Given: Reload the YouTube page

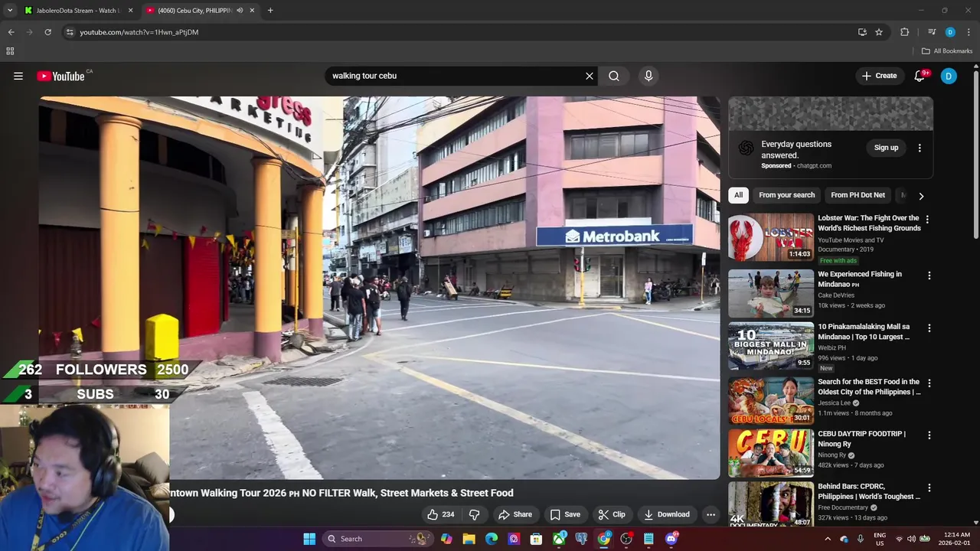Looking at the screenshot, I should coord(47,32).
